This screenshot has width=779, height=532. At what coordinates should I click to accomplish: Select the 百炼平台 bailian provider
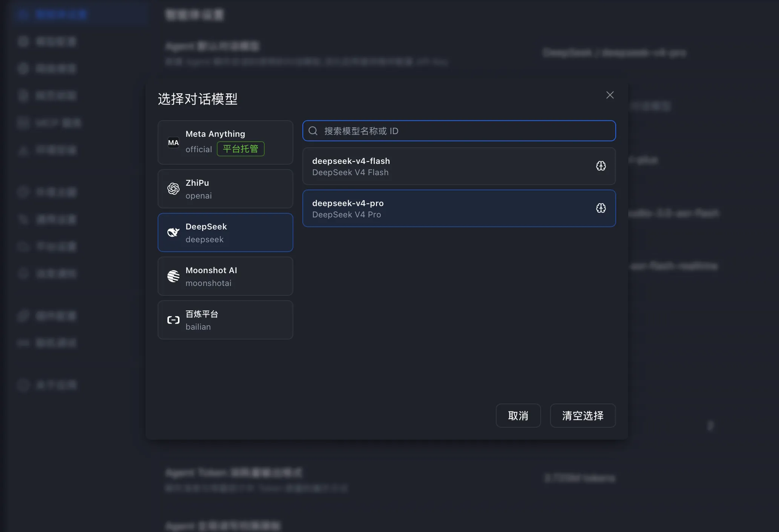225,320
